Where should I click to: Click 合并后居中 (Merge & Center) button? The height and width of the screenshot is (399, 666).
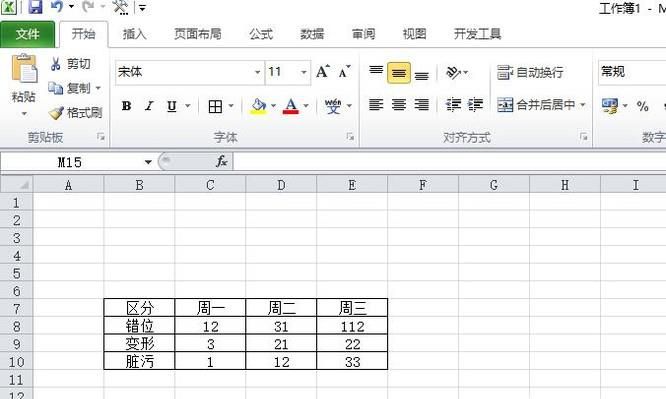[x=536, y=105]
